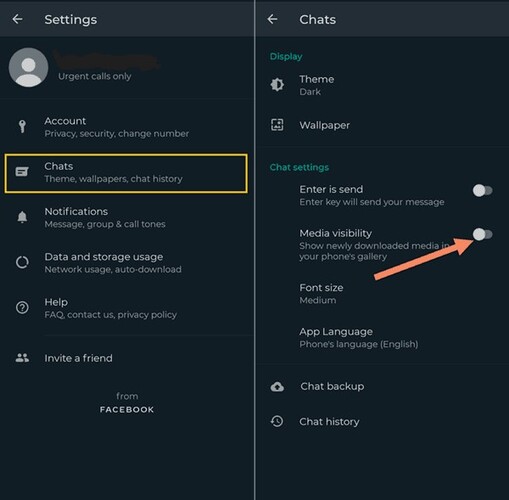Tap the Urgent calls only status text
This screenshot has width=509, height=500.
click(x=95, y=76)
